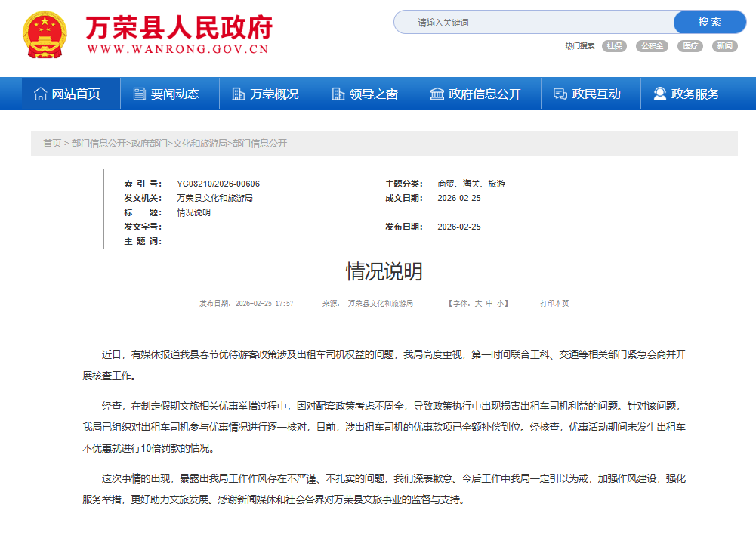Click the paragraph starting with 这次事情的出现
Image resolution: width=756 pixels, height=538 pixels.
pos(384,490)
